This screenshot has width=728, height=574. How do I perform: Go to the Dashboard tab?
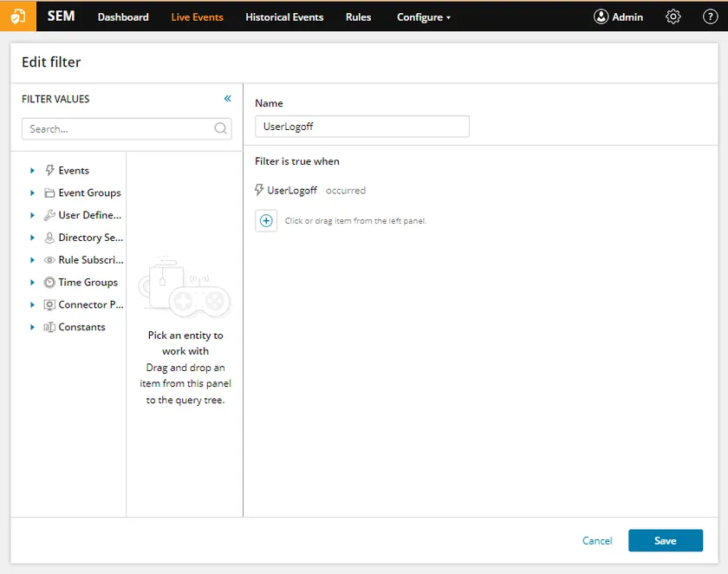coord(123,16)
